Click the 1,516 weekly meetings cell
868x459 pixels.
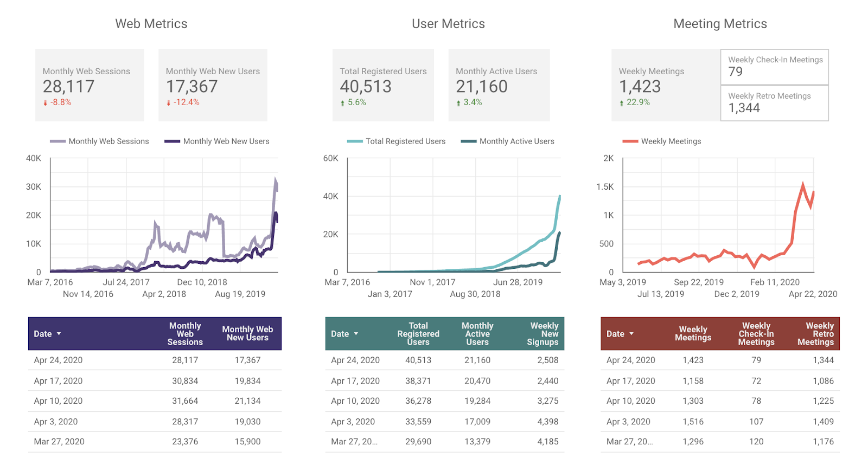point(693,422)
